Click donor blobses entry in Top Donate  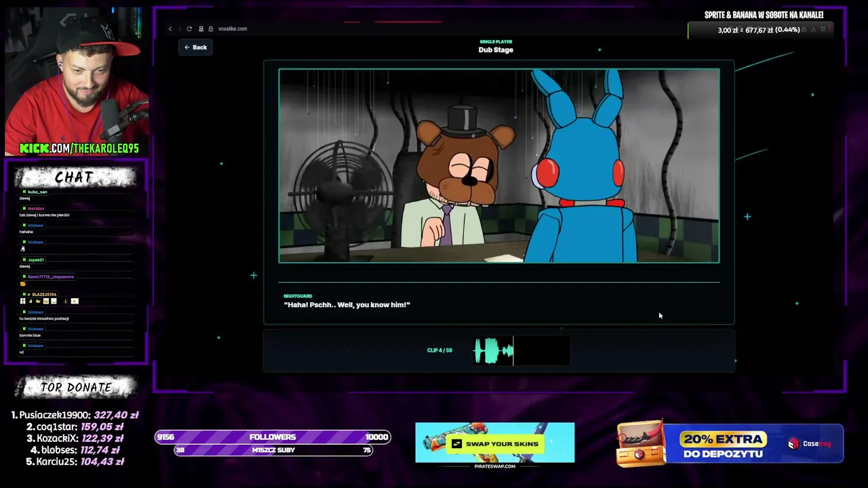click(73, 450)
